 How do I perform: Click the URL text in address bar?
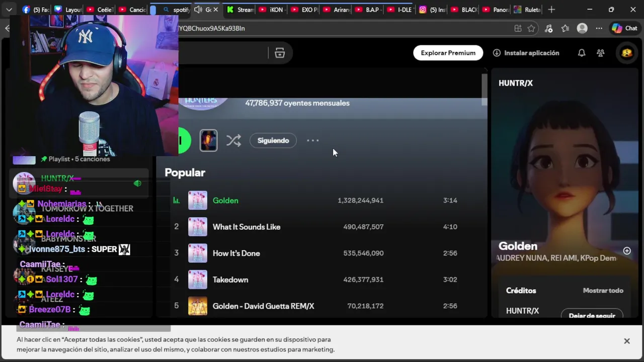point(212,29)
